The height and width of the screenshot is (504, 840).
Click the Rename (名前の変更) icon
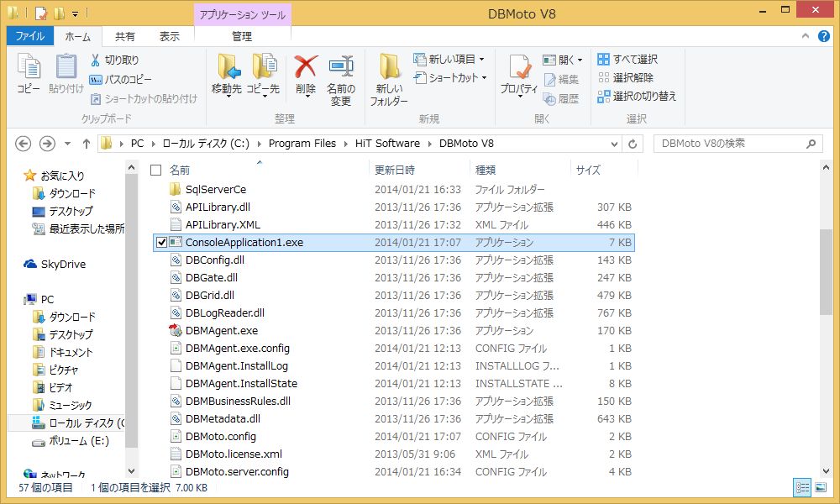pos(341,66)
